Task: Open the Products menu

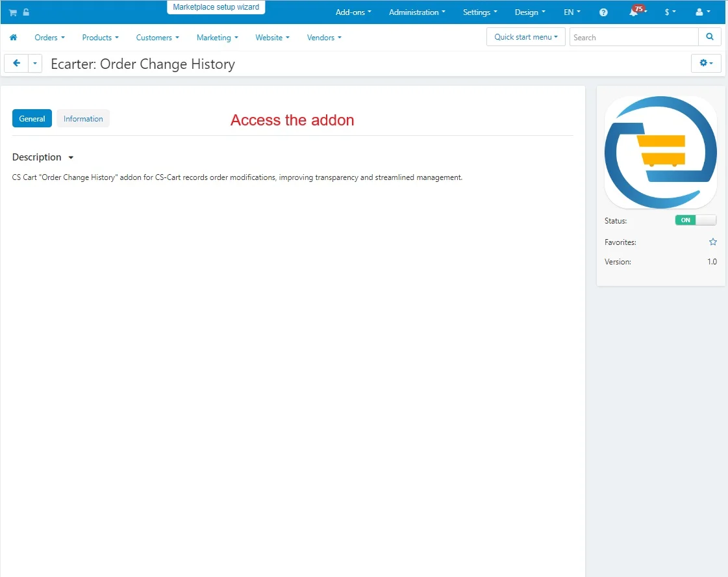Action: [100, 38]
